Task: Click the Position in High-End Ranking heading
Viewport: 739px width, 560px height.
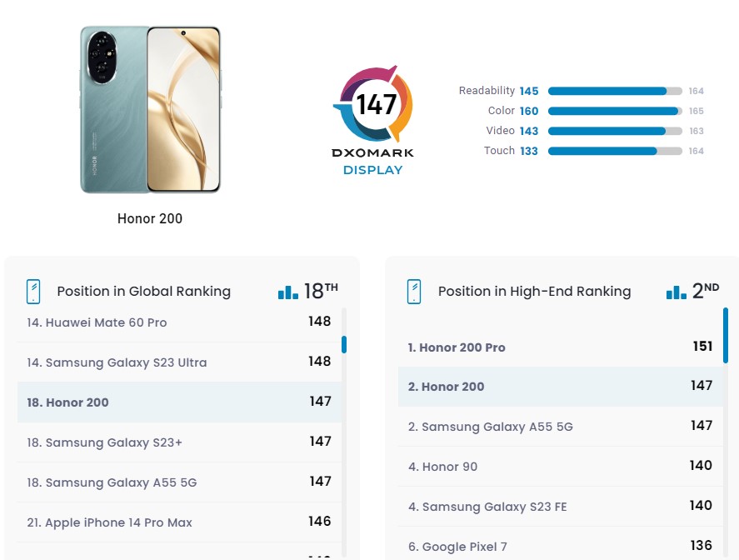Action: click(534, 292)
